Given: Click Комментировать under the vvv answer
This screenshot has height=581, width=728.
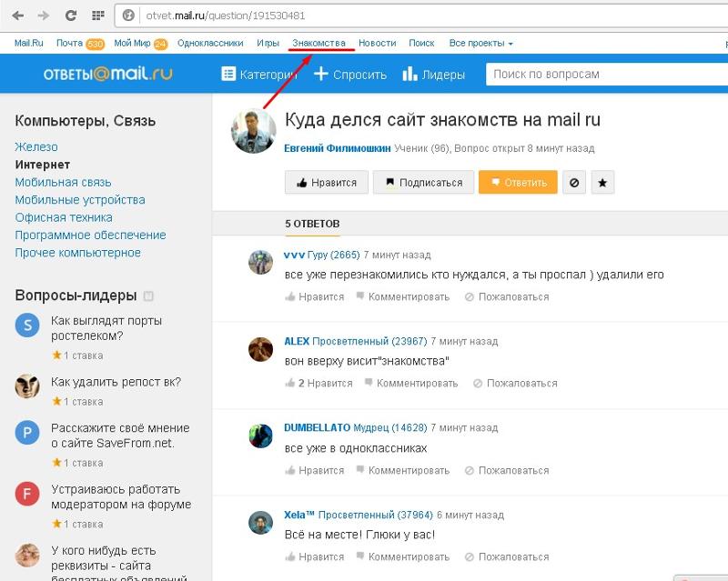Looking at the screenshot, I should (x=403, y=297).
